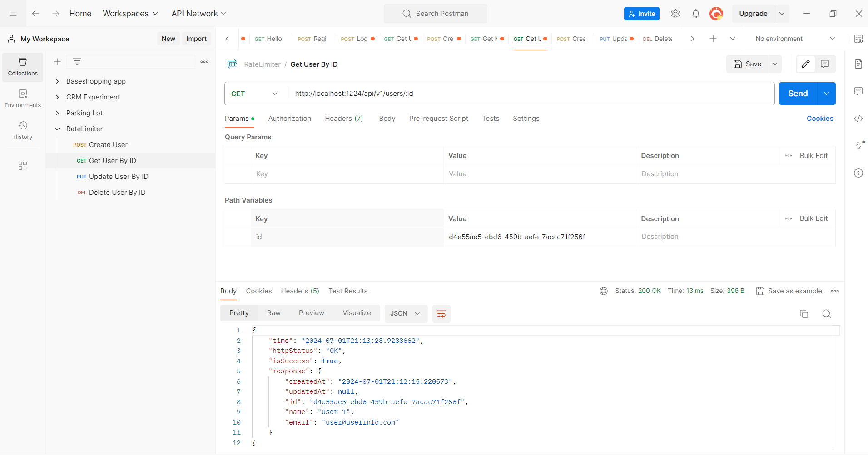Open the environment quick look icon

pos(858,39)
